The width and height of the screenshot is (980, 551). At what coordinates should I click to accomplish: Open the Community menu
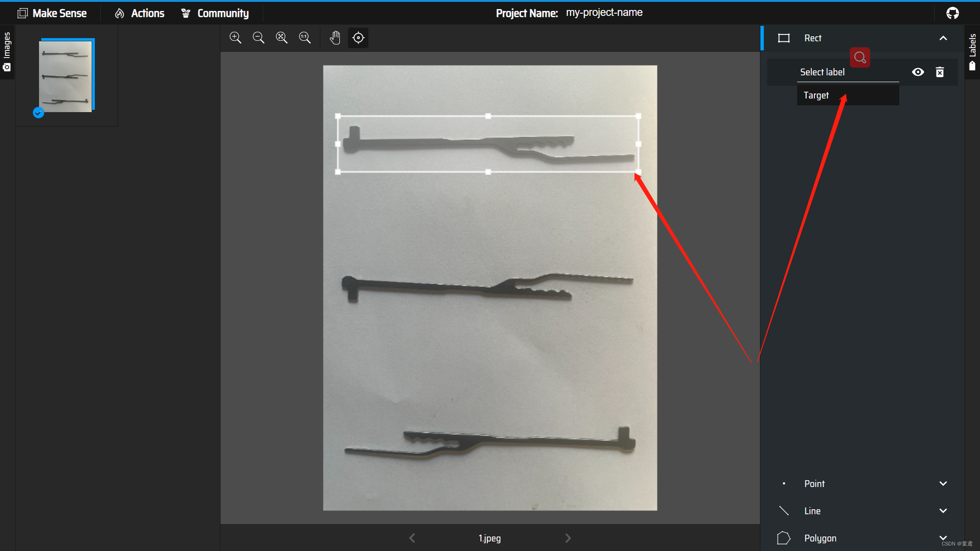[215, 13]
